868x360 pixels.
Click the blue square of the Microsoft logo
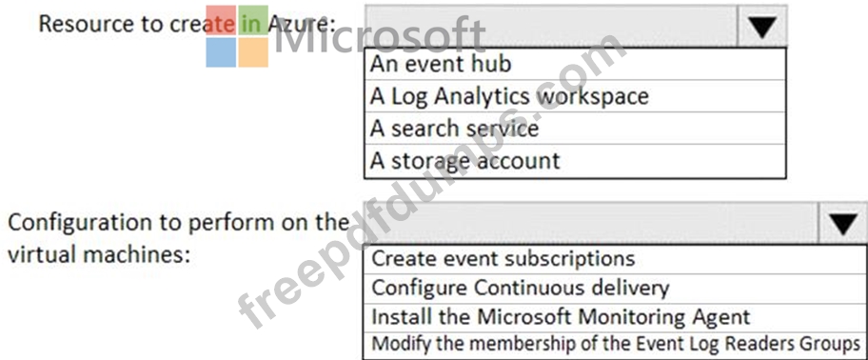tap(220, 52)
